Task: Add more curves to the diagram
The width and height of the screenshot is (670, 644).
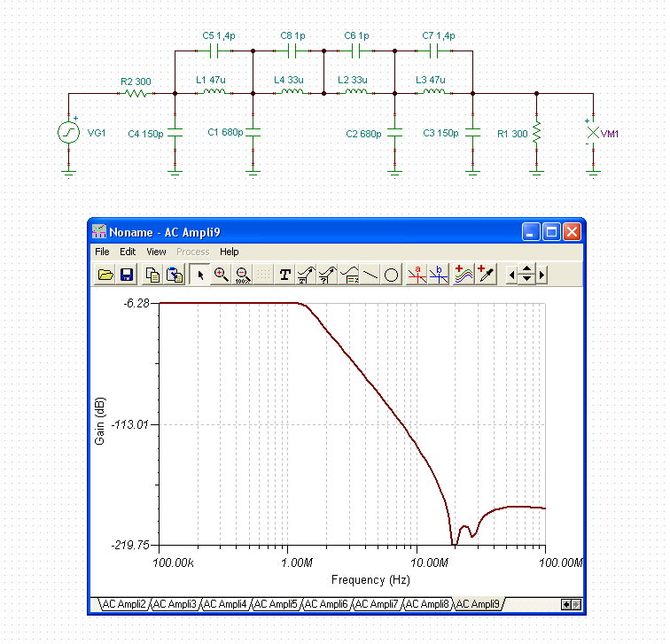Action: click(464, 275)
